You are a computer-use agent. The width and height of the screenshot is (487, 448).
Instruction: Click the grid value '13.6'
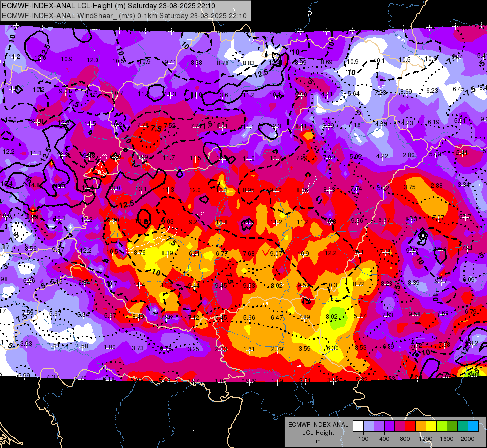click(223, 95)
